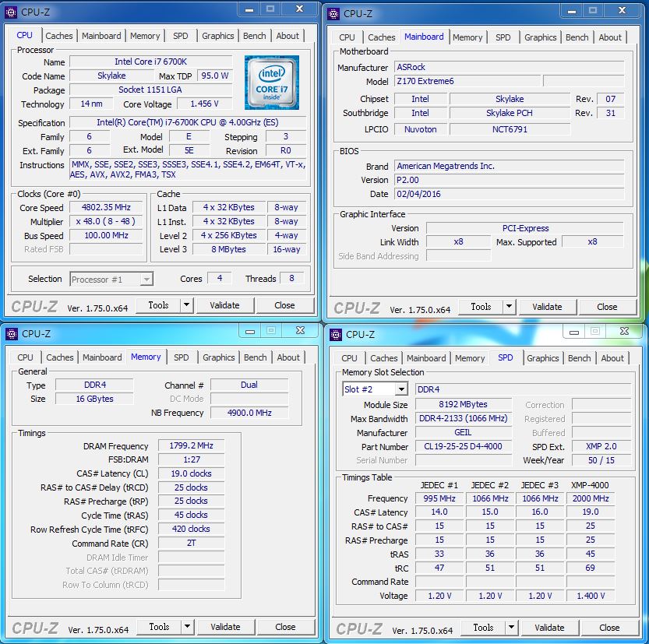The width and height of the screenshot is (649, 644).
Task: Click the DRAM Frequency value 1799.2 MHz
Action: point(191,445)
